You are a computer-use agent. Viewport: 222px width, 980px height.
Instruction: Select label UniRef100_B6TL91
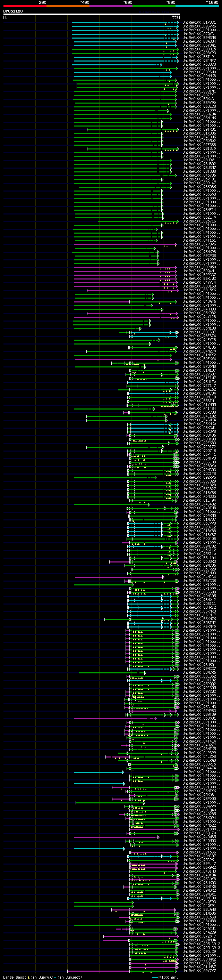tap(199, 57)
